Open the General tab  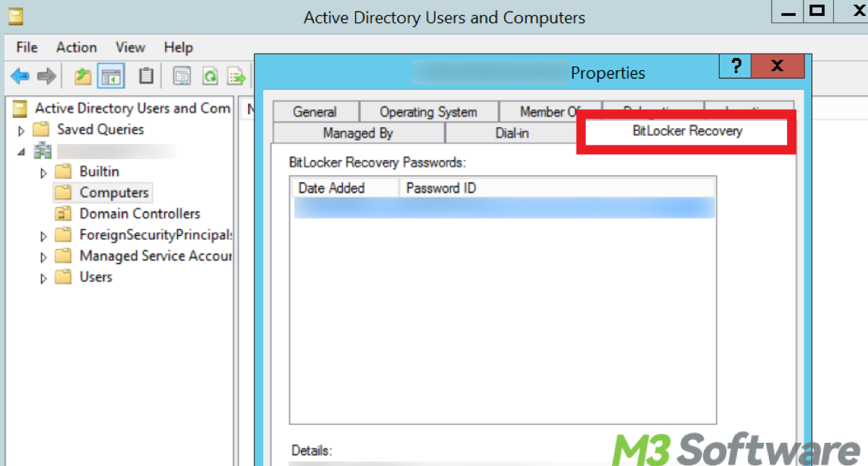point(315,111)
